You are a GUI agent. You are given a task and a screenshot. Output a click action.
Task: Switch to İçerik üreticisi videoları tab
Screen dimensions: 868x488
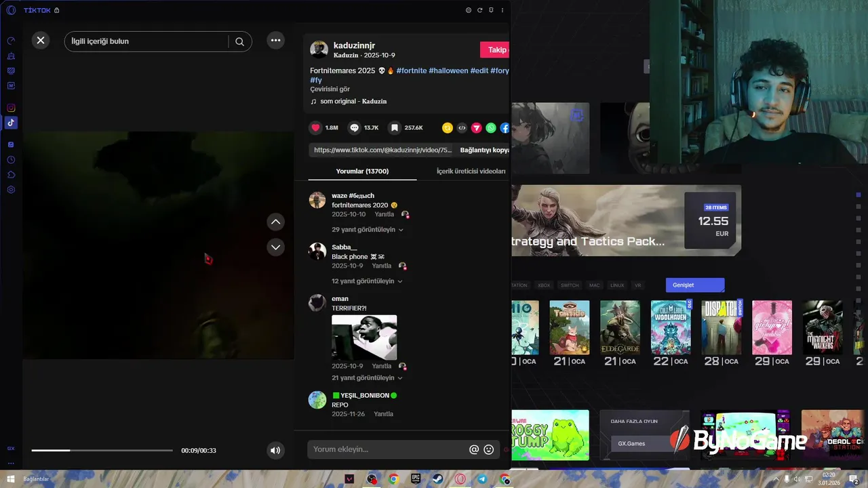coord(471,171)
